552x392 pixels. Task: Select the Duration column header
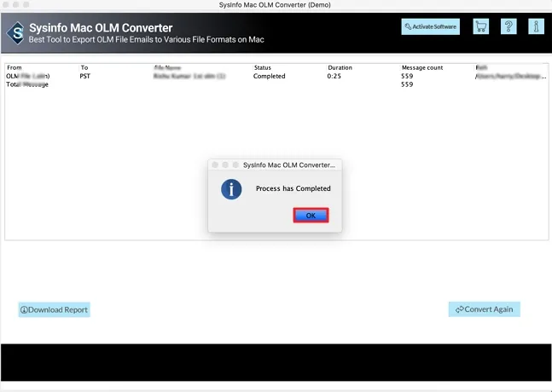coord(340,67)
